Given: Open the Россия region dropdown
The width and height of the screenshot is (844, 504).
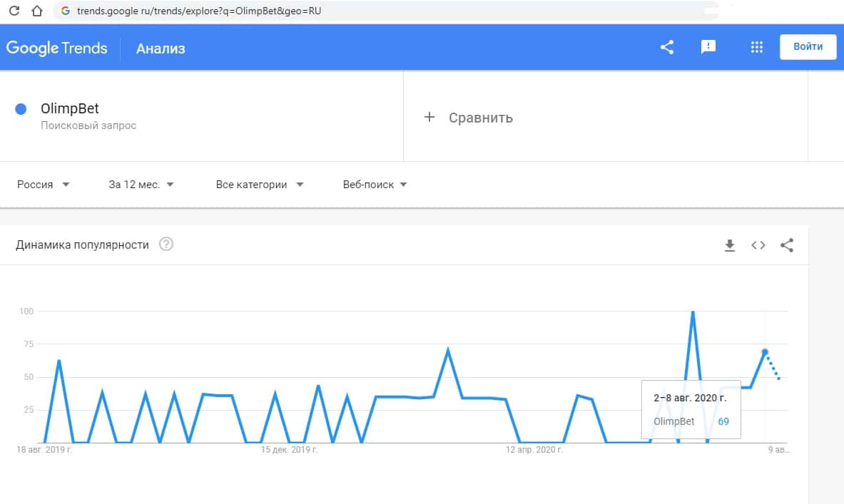Looking at the screenshot, I should [44, 185].
